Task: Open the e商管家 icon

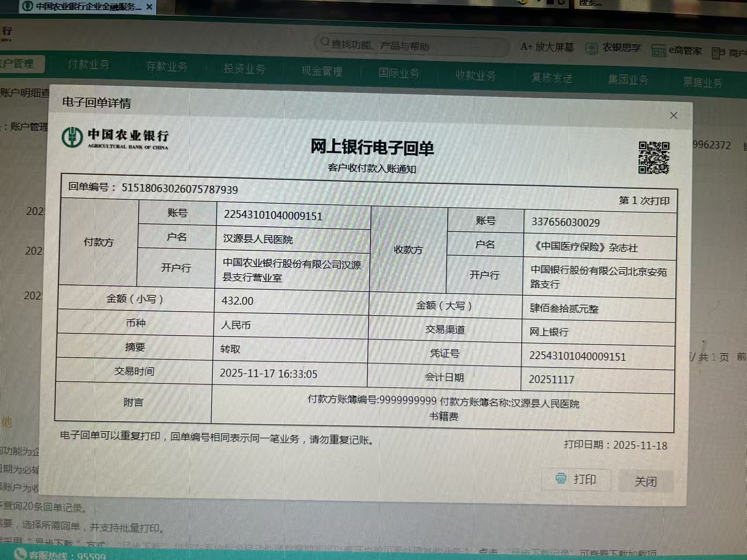Action: (658, 51)
